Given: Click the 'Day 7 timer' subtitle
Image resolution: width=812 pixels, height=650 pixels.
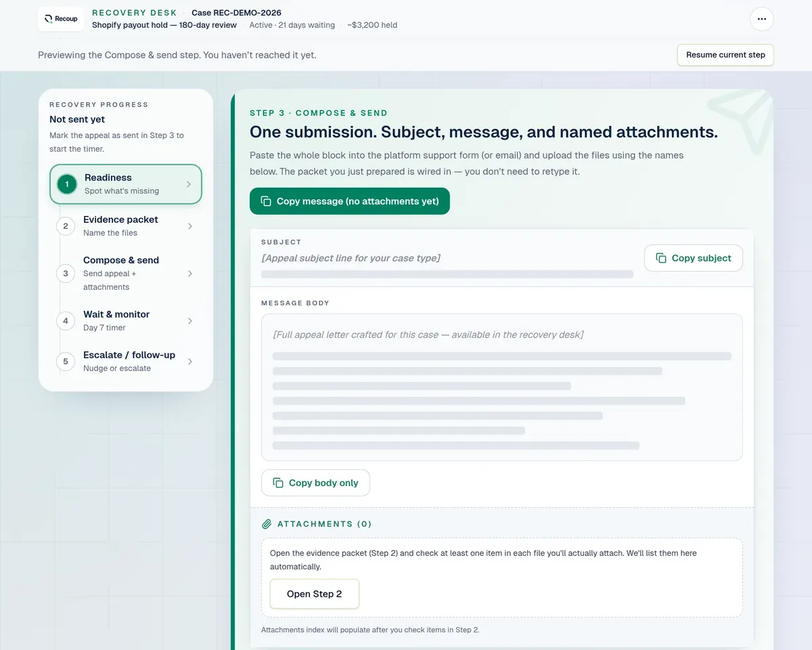Looking at the screenshot, I should tap(104, 328).
